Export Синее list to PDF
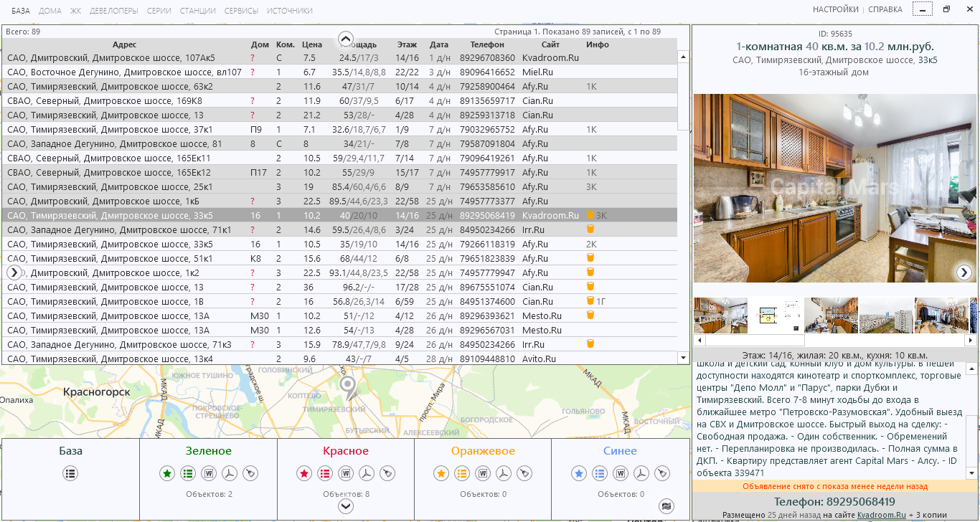 click(x=641, y=473)
